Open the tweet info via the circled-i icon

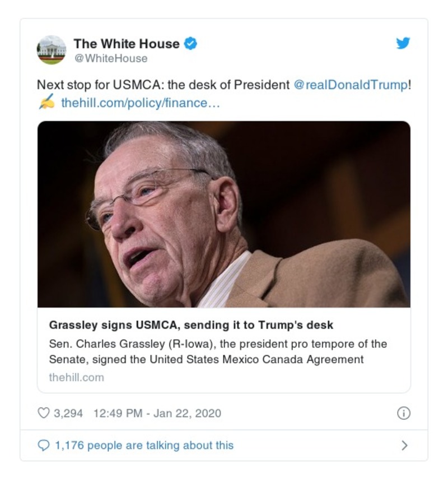403,413
